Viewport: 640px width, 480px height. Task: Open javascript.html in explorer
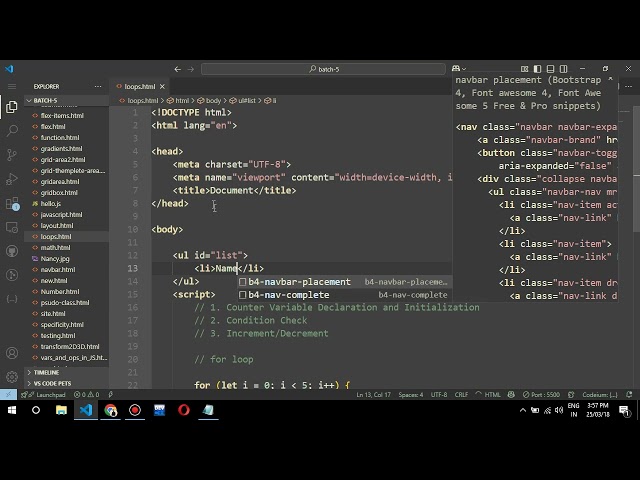pyautogui.click(x=61, y=215)
